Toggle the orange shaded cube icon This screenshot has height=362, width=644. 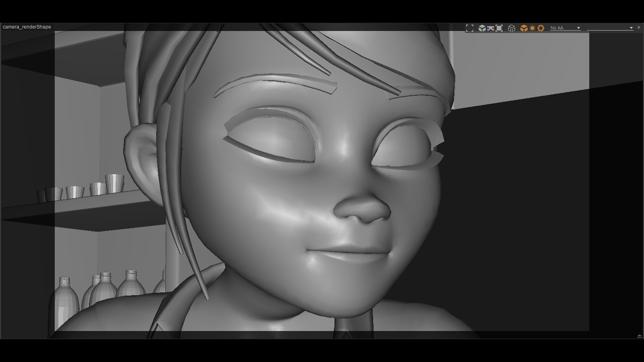(x=524, y=28)
